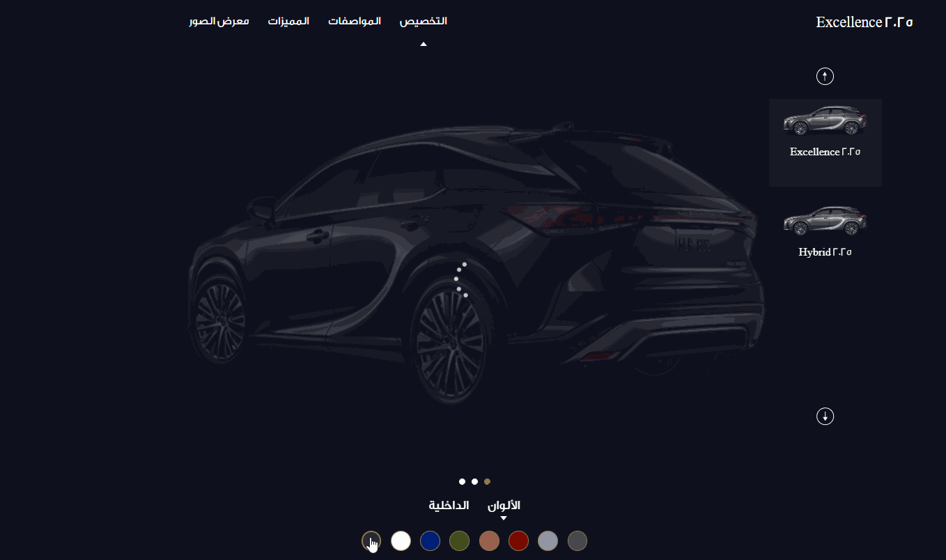This screenshot has width=946, height=560.
Task: Open the المميزات features section
Action: (288, 21)
